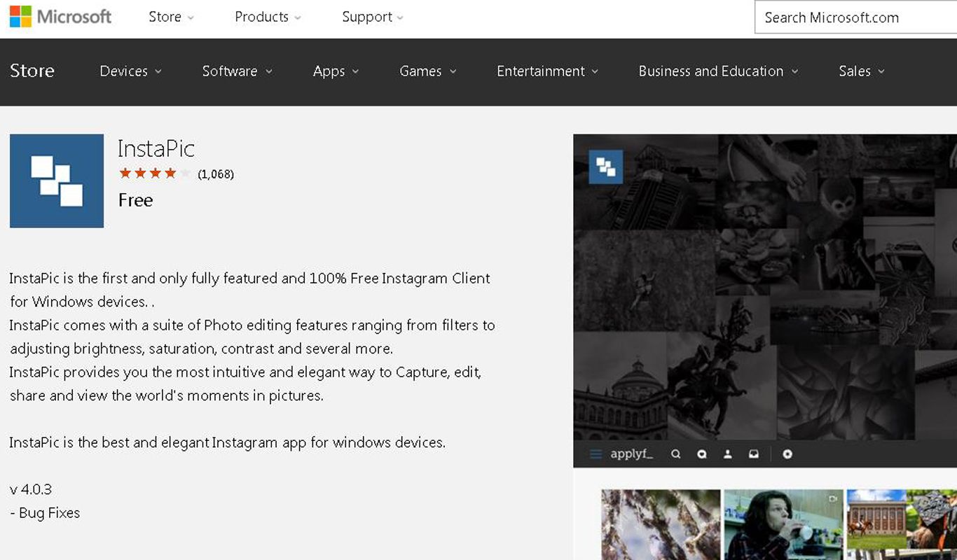Image resolution: width=957 pixels, height=560 pixels.
Task: Open the Devices dropdown in Store bar
Action: coord(131,71)
